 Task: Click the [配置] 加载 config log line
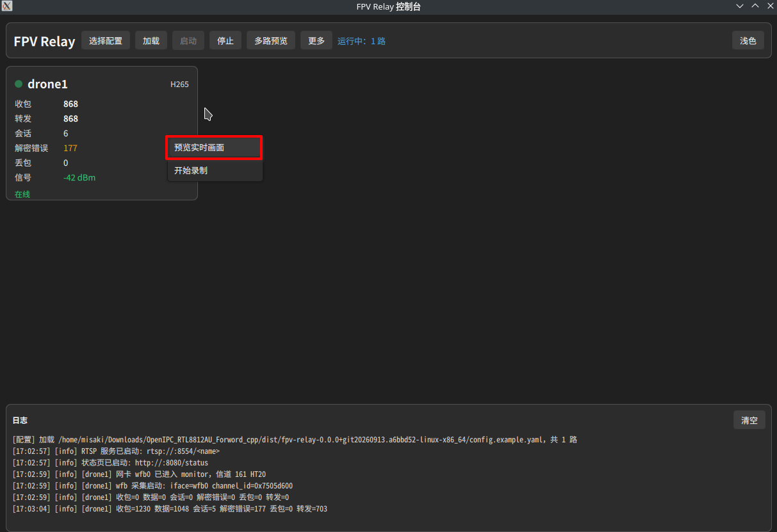click(295, 440)
